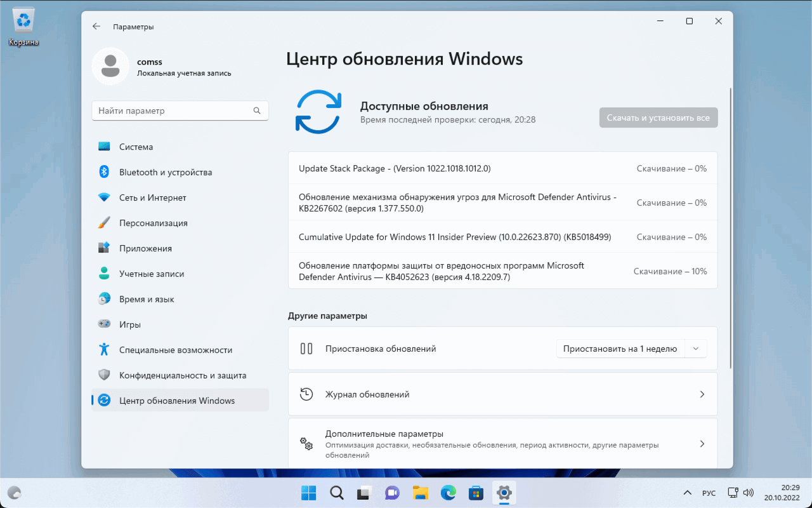Click the KB2267602 Defender update entry

(502, 203)
